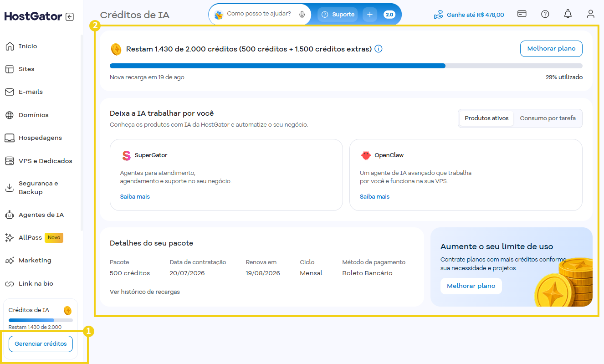Click the Link na bio chain icon
Image resolution: width=604 pixels, height=364 pixels.
(10, 284)
